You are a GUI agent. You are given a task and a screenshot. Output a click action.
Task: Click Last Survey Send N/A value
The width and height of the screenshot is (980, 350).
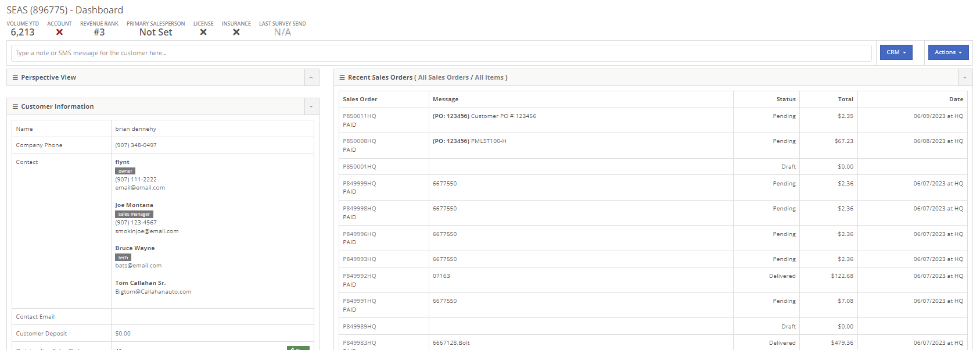point(282,33)
